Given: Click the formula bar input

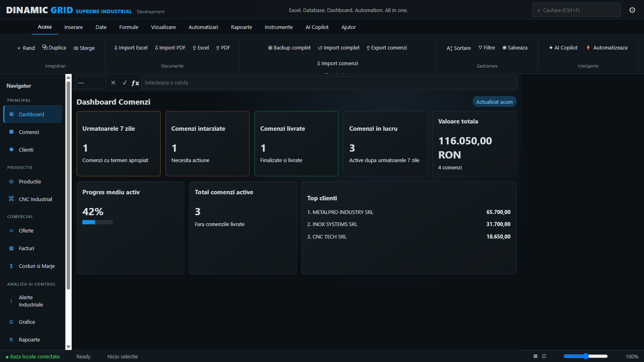Looking at the screenshot, I should point(329,82).
